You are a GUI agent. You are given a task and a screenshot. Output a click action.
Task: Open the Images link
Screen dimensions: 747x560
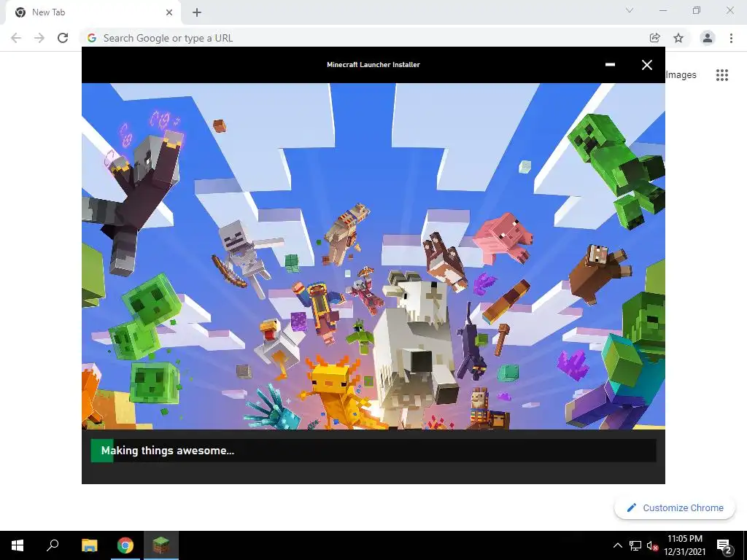tap(681, 75)
